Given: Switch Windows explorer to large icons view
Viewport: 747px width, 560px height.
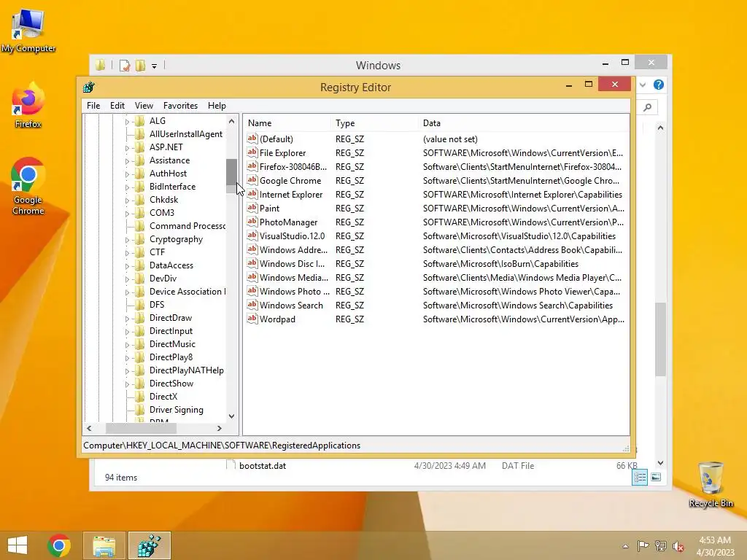Looking at the screenshot, I should point(656,477).
